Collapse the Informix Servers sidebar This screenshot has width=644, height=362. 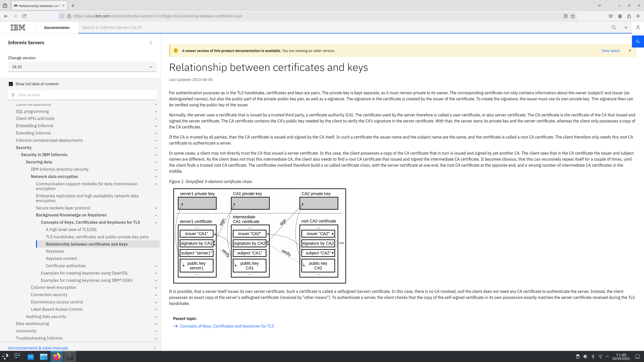point(151,43)
